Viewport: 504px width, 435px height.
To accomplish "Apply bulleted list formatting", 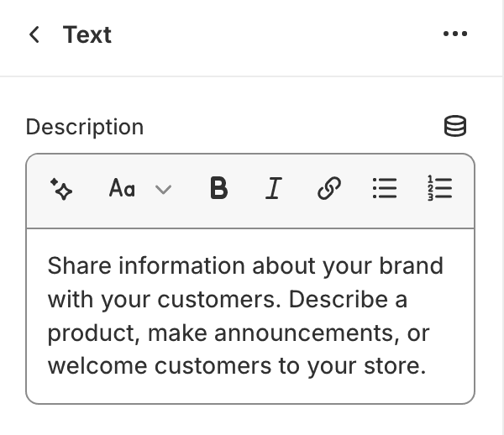I will pos(385,188).
